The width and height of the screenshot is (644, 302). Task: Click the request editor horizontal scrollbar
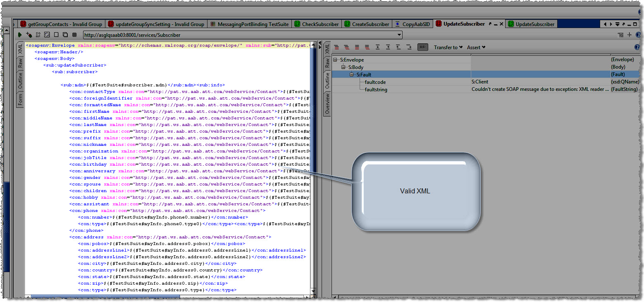tap(105, 296)
